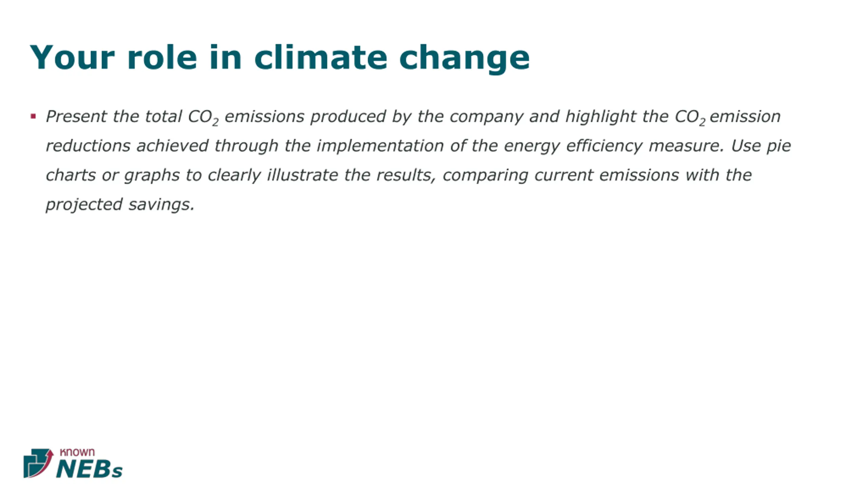Click the word 'climate' in the title

[x=320, y=57]
